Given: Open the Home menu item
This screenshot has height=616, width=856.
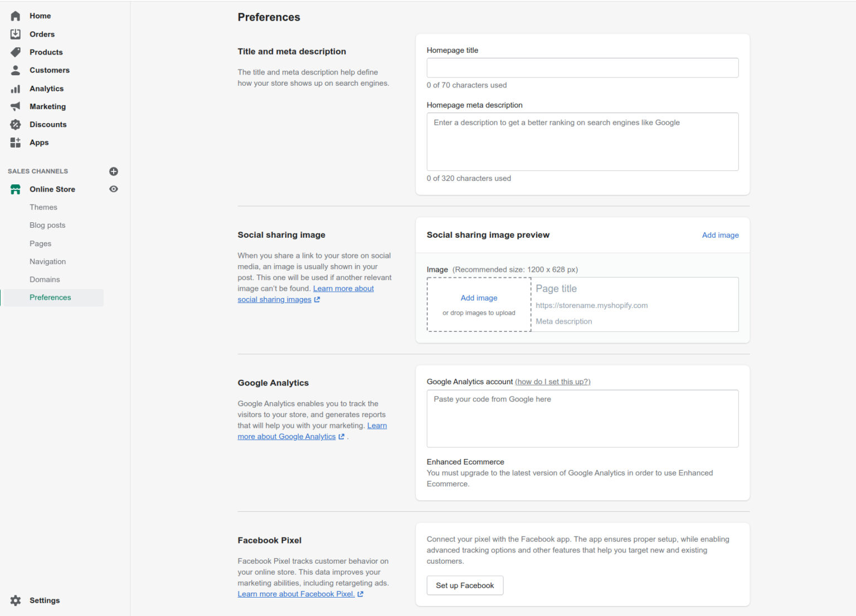Looking at the screenshot, I should point(40,16).
